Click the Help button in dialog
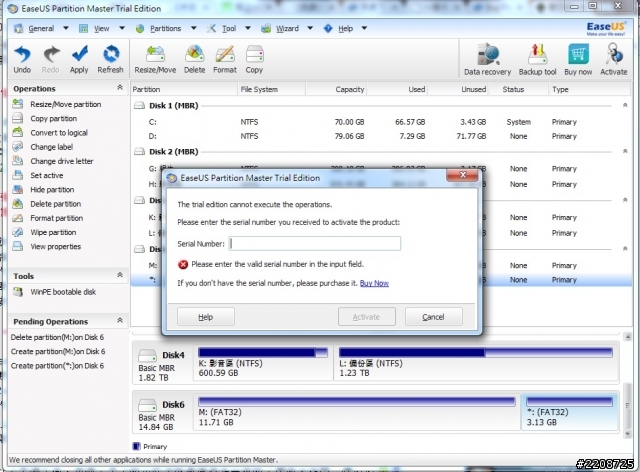 point(206,317)
